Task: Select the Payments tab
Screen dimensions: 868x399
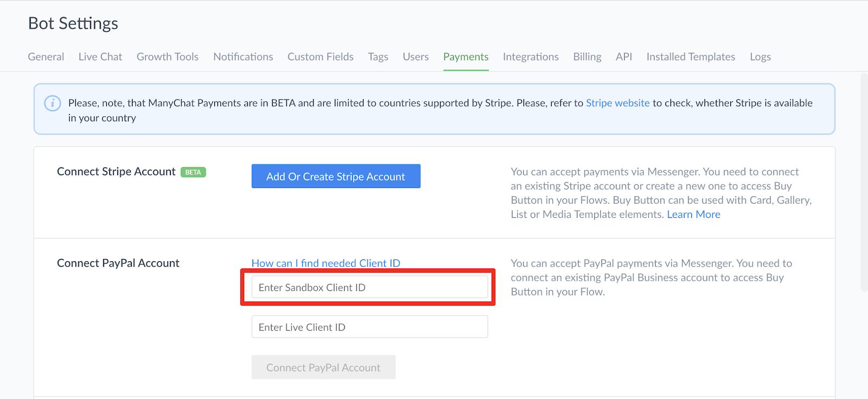Action: [466, 56]
